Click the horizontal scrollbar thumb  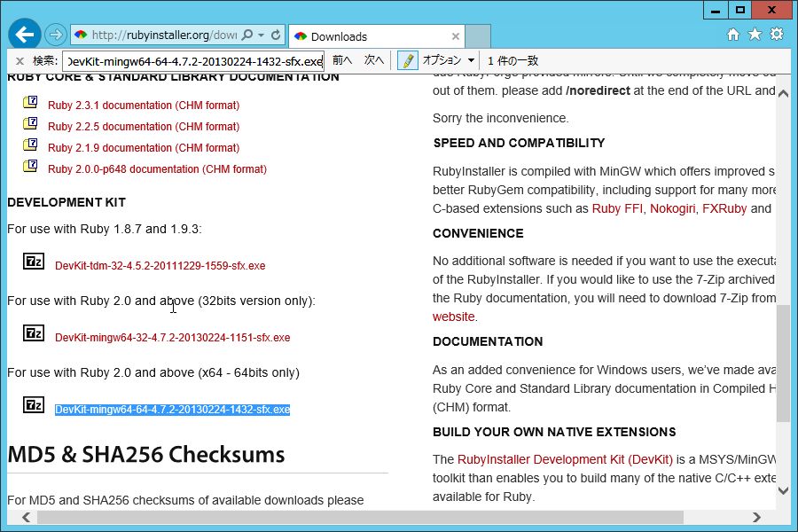360,517
